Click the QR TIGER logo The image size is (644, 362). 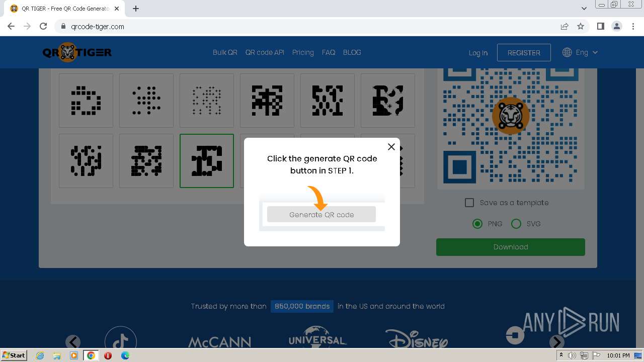[x=77, y=52]
